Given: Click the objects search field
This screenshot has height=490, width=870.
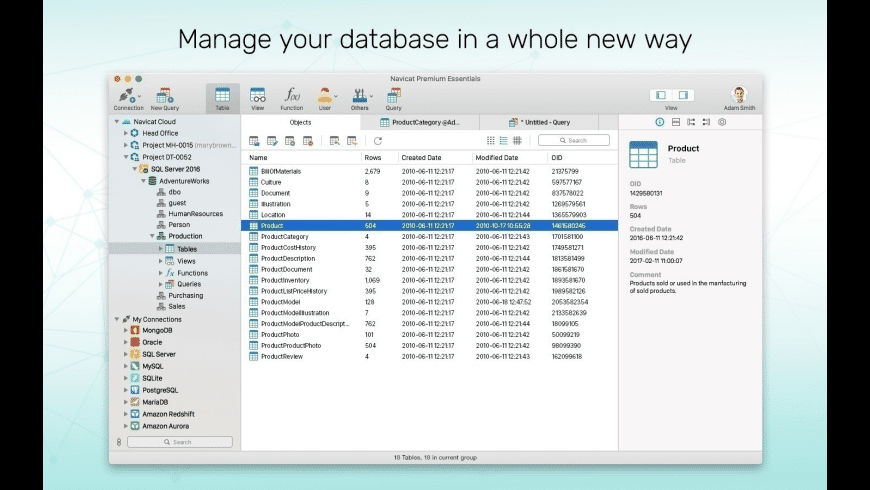Looking at the screenshot, I should click(575, 141).
